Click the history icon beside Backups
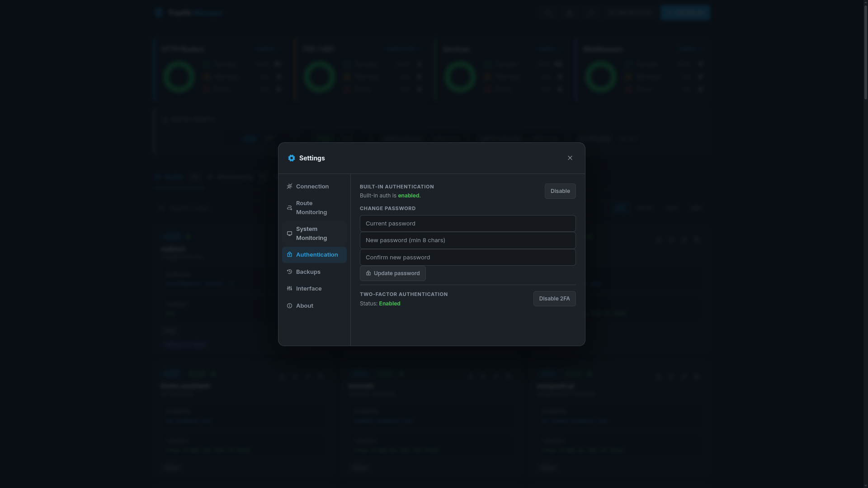The image size is (868, 488). tap(289, 272)
